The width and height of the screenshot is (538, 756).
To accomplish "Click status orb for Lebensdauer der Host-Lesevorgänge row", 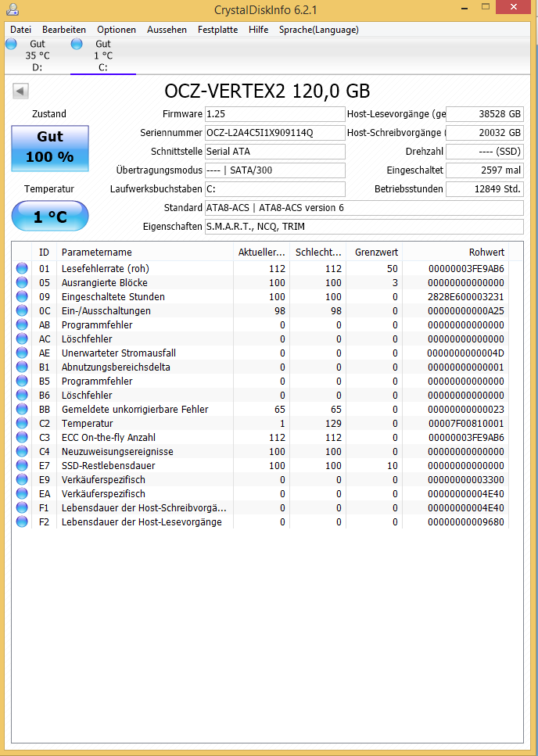I will coord(22,521).
